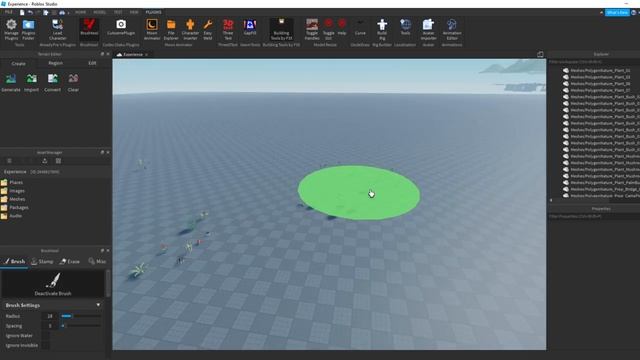
Task: Click the Spacing value field
Action: coord(50,326)
